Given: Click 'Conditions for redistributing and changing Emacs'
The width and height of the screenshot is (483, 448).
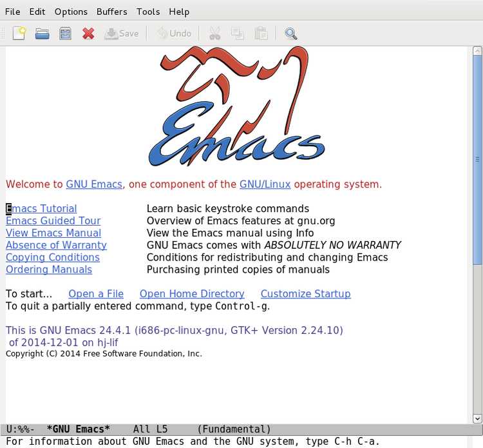Looking at the screenshot, I should (x=267, y=257).
